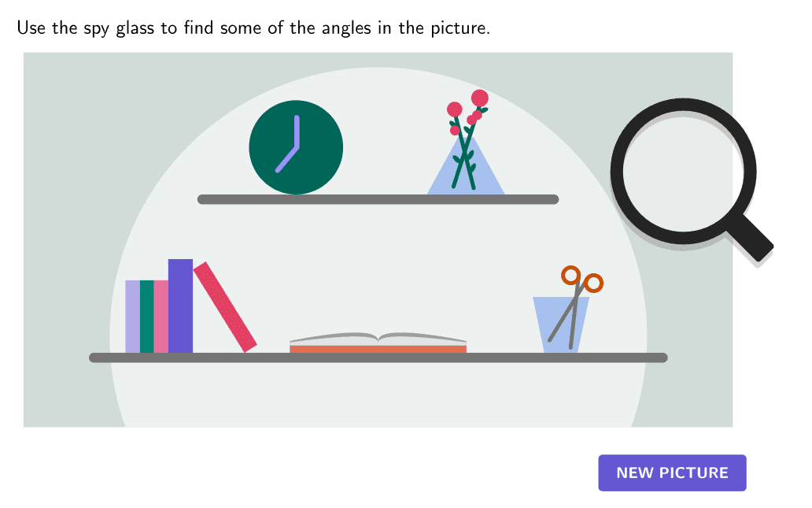Image resolution: width=812 pixels, height=508 pixels.
Task: Click the upper gray shelf
Action: (378, 199)
